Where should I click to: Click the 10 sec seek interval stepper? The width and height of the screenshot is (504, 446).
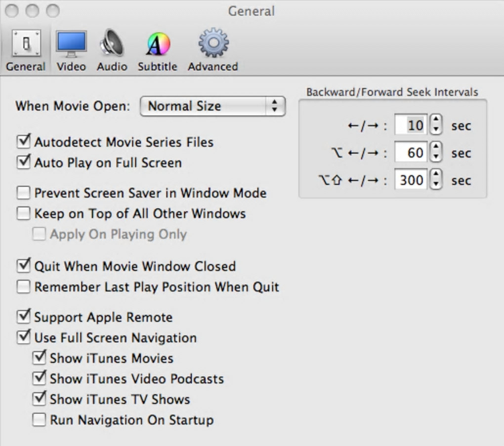[x=435, y=125]
